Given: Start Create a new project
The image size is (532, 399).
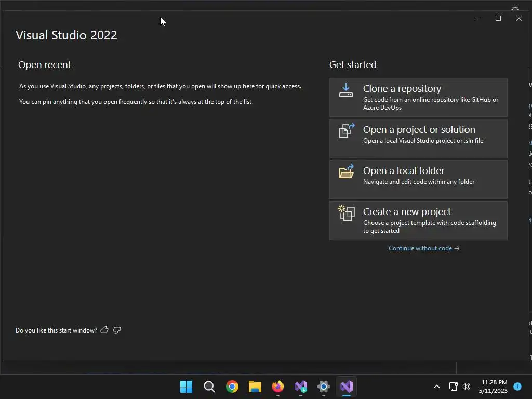Looking at the screenshot, I should (x=418, y=220).
